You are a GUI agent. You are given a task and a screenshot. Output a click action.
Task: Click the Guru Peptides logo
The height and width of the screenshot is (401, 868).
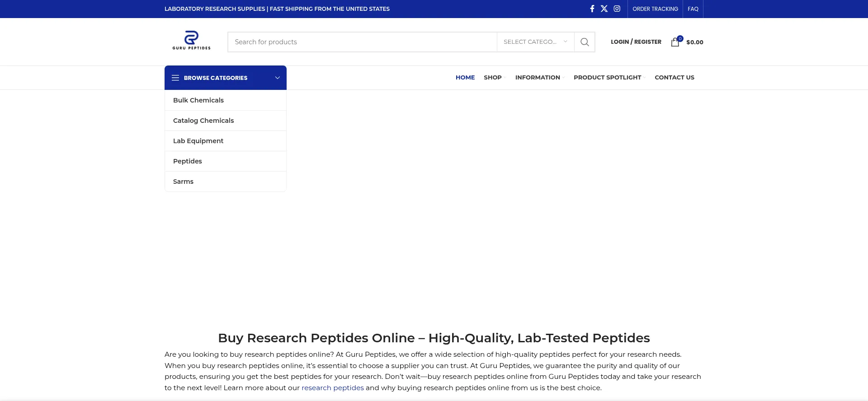(x=191, y=40)
